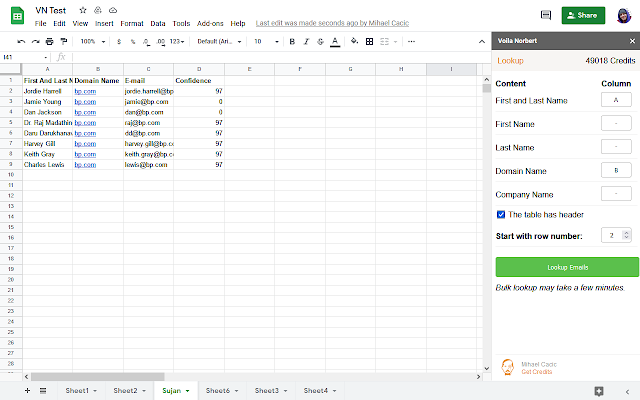
Task: Open all sheets list icon
Action: (43, 391)
